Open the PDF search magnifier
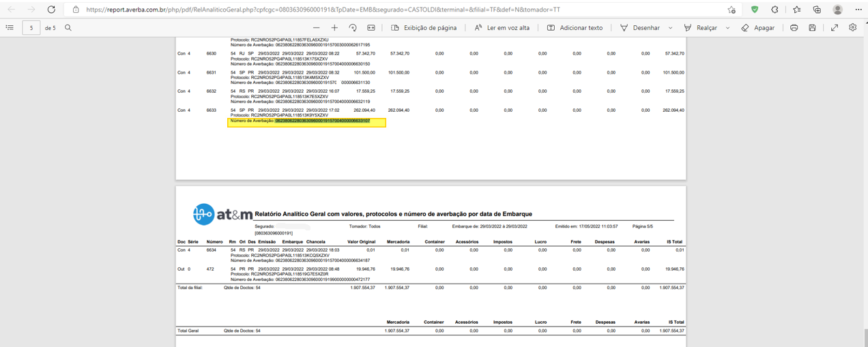 point(68,28)
